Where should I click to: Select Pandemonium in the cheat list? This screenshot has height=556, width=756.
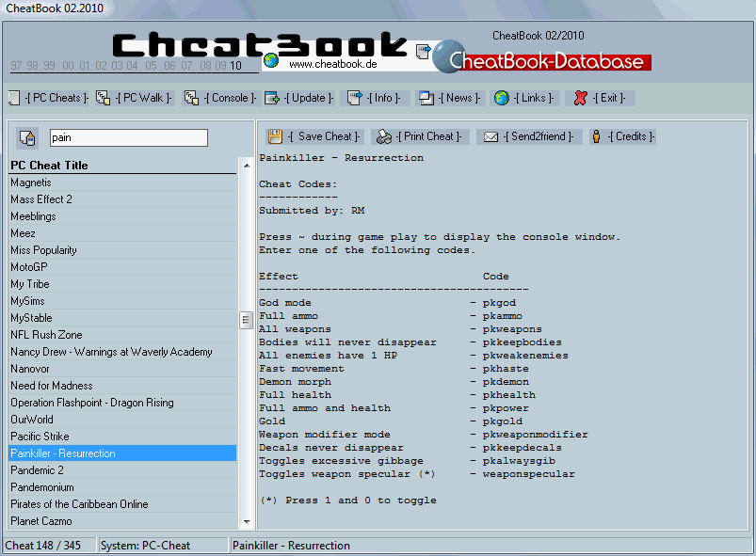[123, 487]
